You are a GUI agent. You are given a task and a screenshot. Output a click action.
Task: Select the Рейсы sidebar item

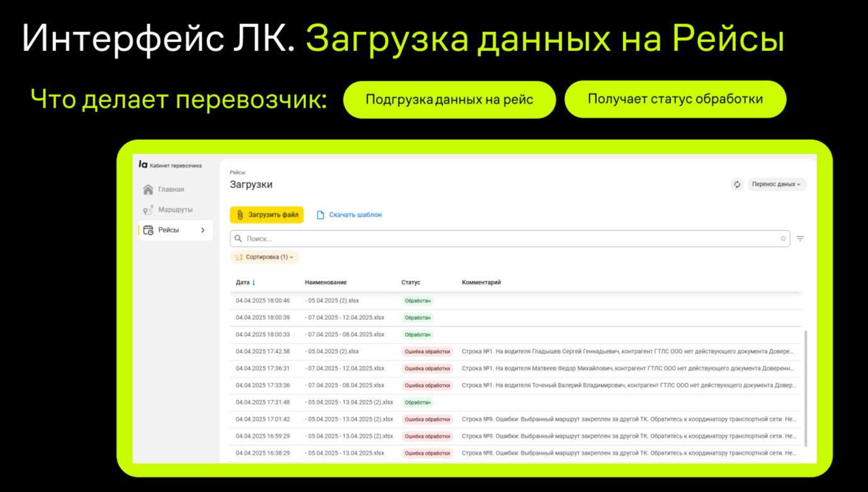coord(175,230)
